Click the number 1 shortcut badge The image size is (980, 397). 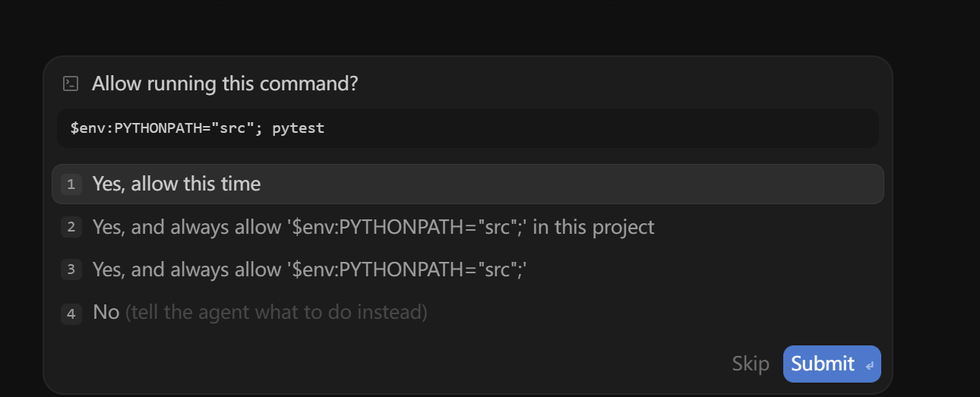point(71,184)
